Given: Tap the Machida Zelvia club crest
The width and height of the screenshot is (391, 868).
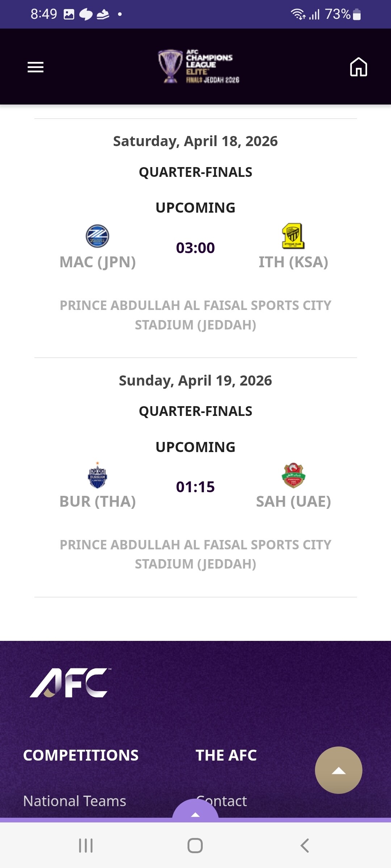Looking at the screenshot, I should click(97, 236).
